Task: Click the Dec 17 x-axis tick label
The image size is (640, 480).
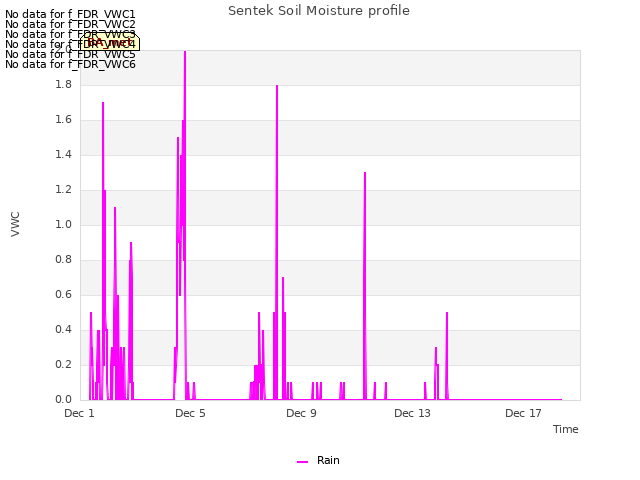Action: coord(523,413)
